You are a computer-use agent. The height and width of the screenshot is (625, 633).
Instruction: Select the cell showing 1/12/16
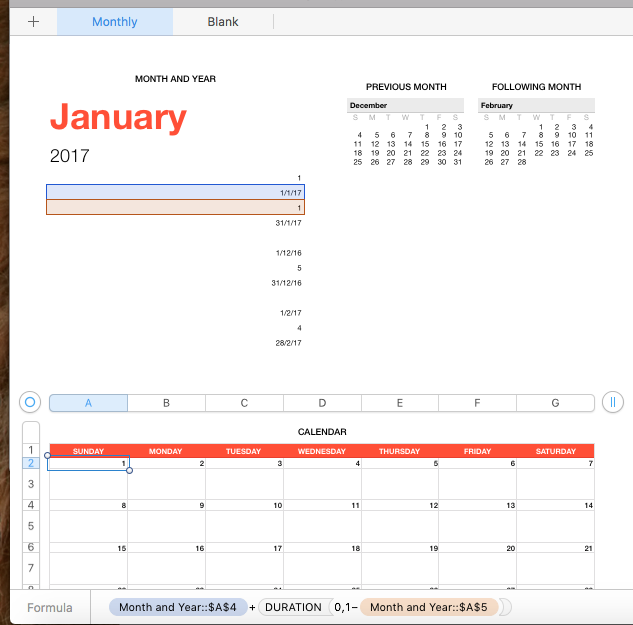(x=175, y=253)
